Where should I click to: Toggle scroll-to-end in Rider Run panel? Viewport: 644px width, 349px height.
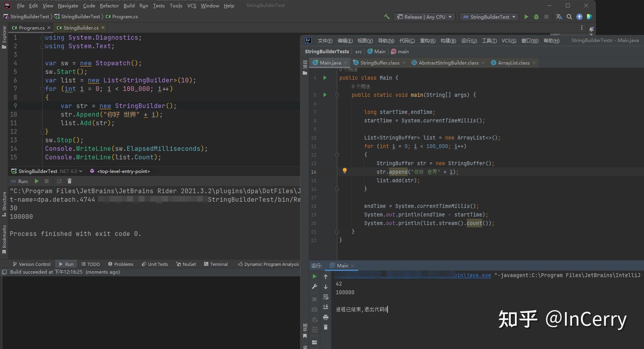coord(59,181)
